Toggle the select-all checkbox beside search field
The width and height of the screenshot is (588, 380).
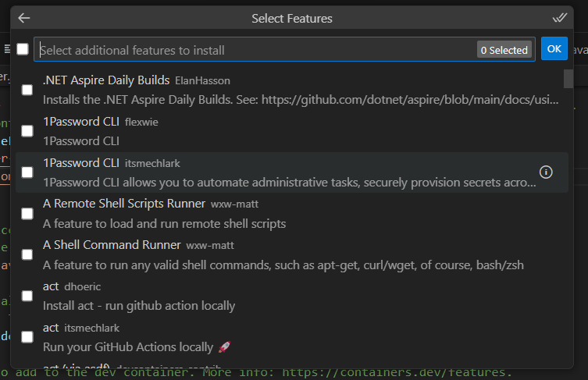23,49
